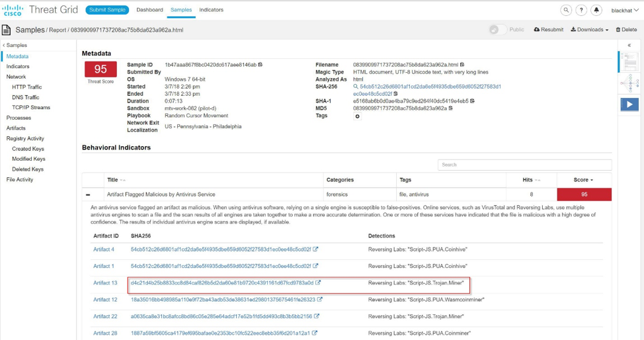
Task: Play the video thumbnail in right panel
Action: 629,104
